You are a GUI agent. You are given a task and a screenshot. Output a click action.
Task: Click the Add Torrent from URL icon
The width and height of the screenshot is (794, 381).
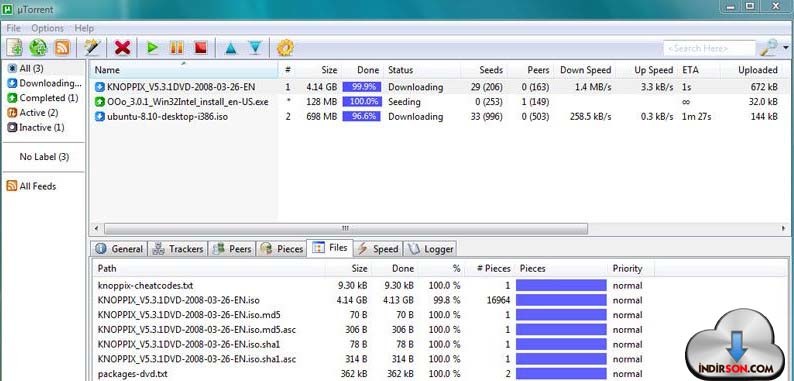click(x=38, y=48)
